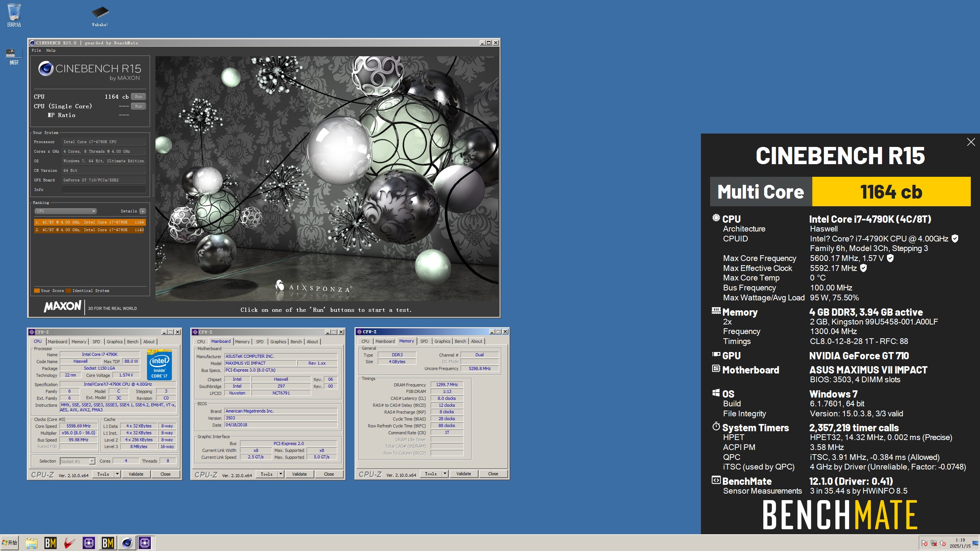Open the Wahaha! chip desktop icon

[x=100, y=15]
